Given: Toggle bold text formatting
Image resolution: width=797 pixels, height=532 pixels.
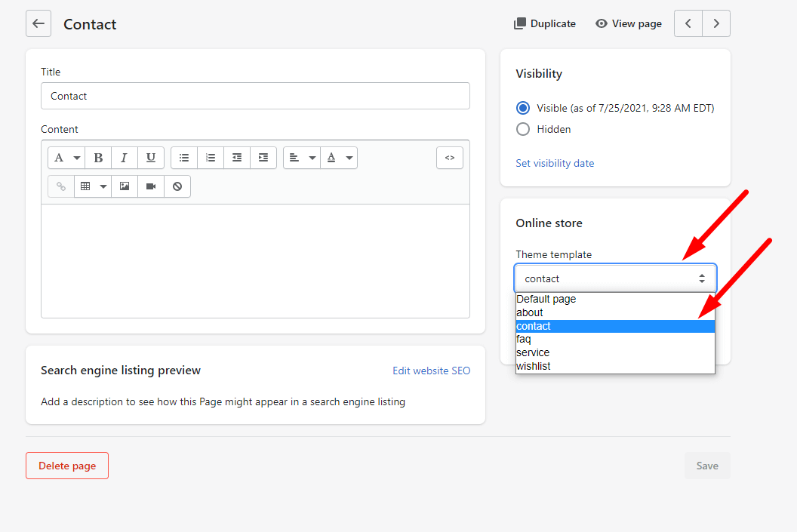Looking at the screenshot, I should tap(98, 158).
